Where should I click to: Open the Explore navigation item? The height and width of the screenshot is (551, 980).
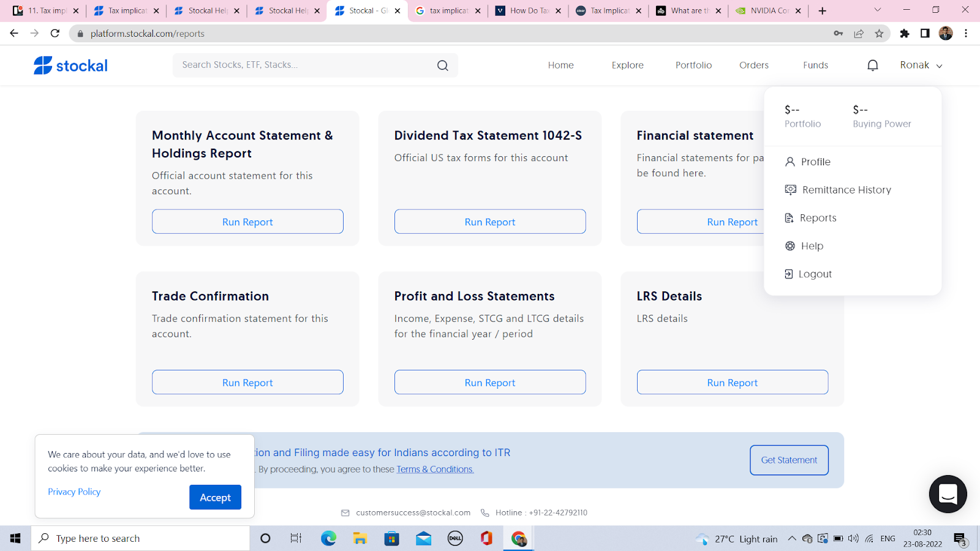tap(628, 65)
